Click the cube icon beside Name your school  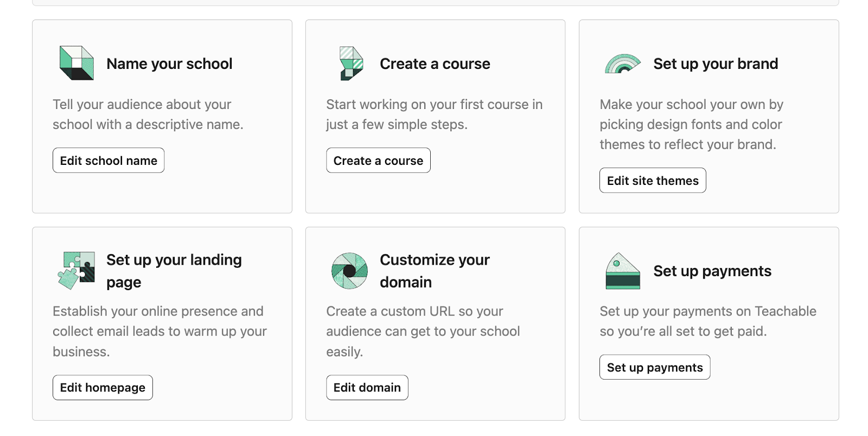(x=76, y=63)
